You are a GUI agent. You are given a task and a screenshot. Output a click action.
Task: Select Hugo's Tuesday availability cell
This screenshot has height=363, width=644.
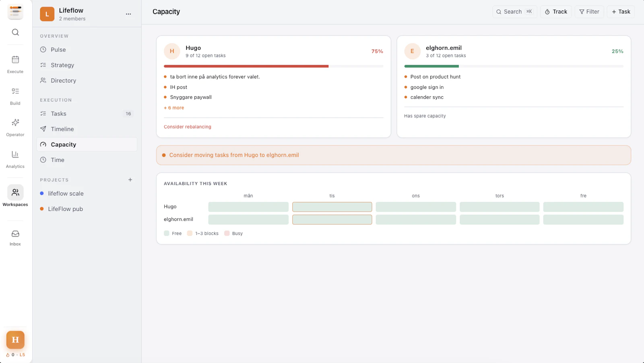[332, 207]
